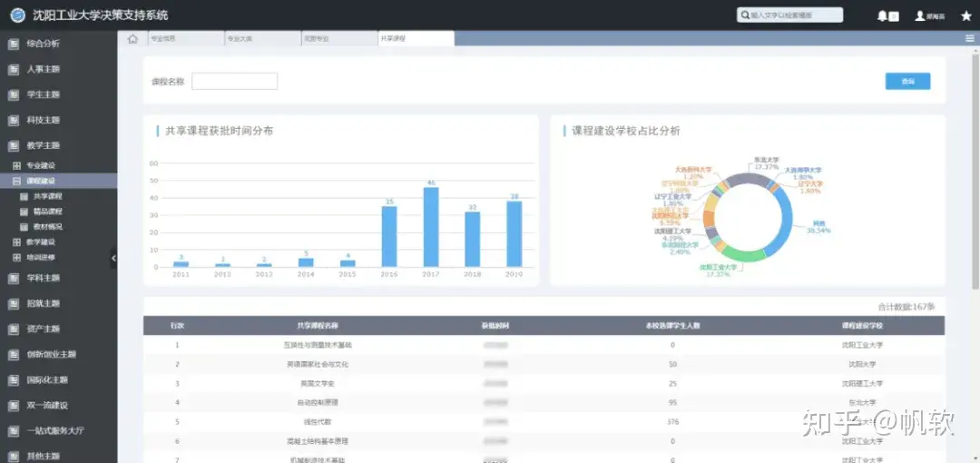
Task: Click the 其他主题 sidebar icon
Action: [x=13, y=456]
